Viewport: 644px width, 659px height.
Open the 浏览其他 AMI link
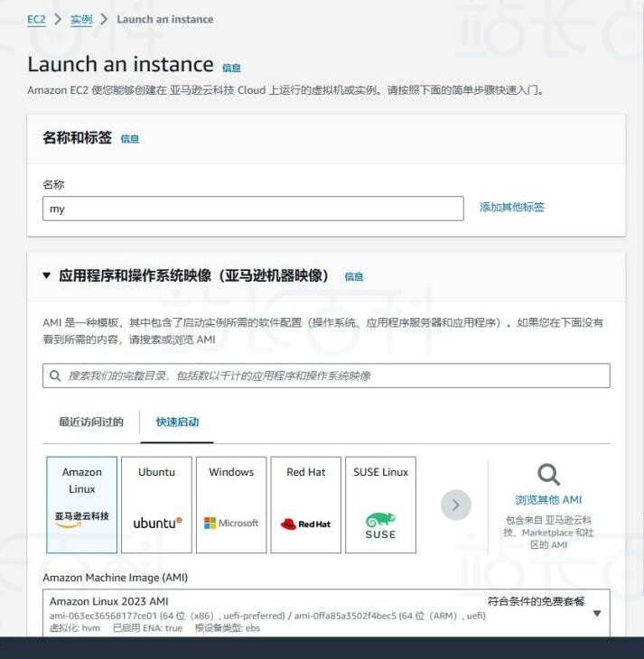pyautogui.click(x=548, y=500)
